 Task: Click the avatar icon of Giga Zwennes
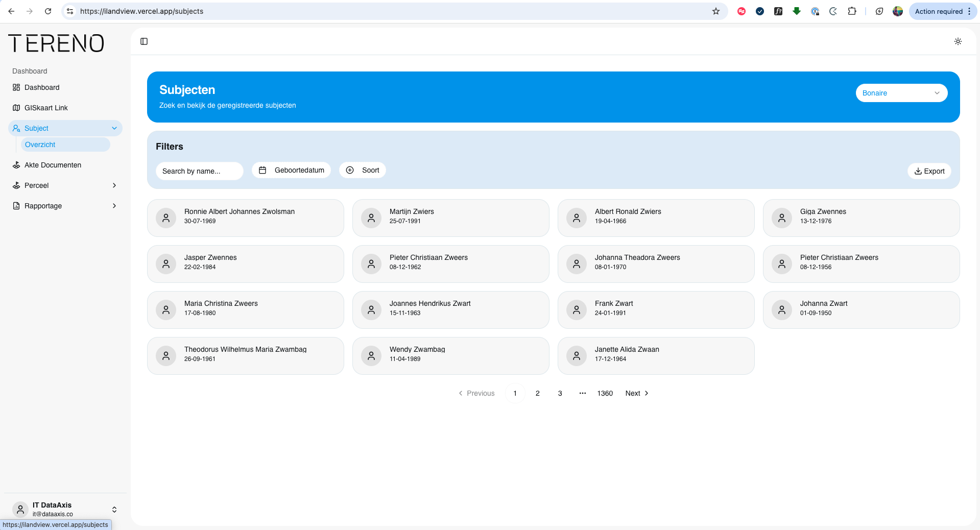click(x=782, y=218)
